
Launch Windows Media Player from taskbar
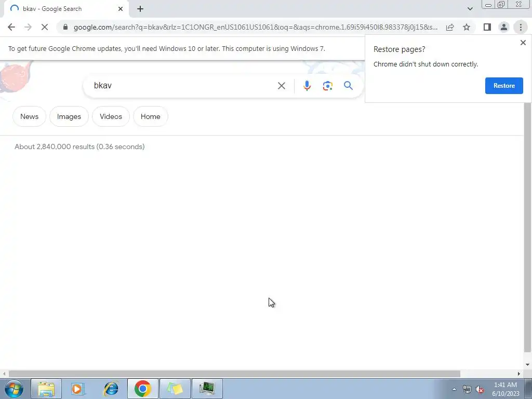[78, 389]
